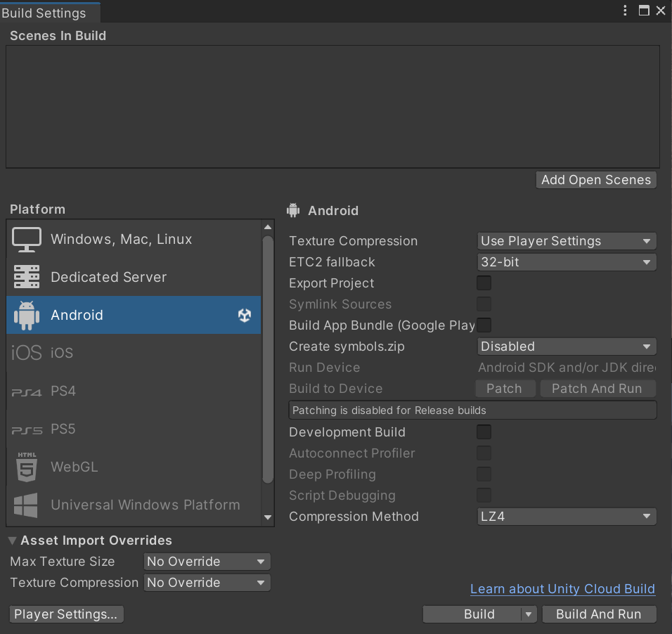Open Compression Method LZ4 dropdown
This screenshot has height=634, width=672.
pyautogui.click(x=567, y=517)
